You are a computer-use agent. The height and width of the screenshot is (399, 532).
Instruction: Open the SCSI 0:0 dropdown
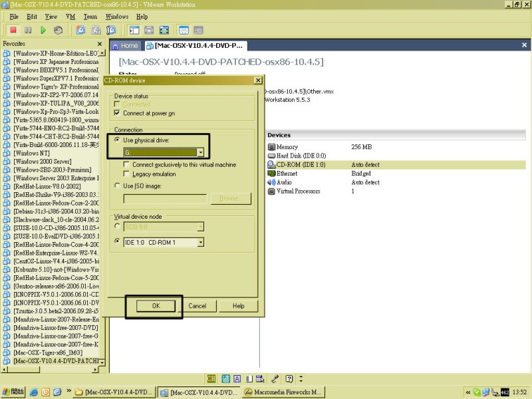pos(201,227)
